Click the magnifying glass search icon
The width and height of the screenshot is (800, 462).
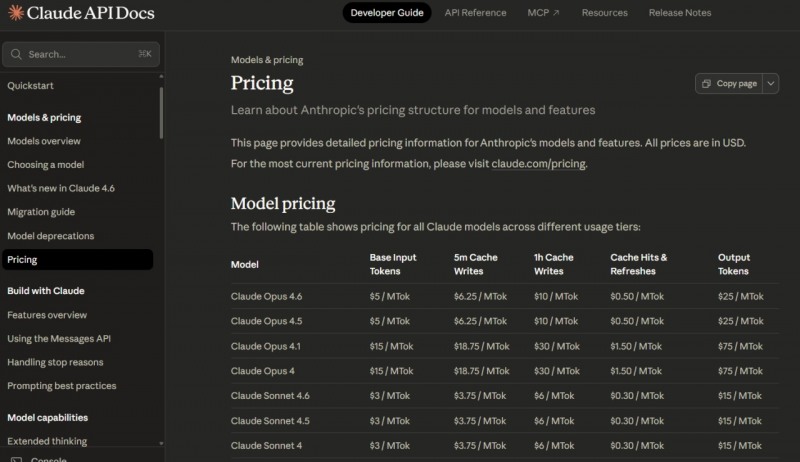point(16,54)
